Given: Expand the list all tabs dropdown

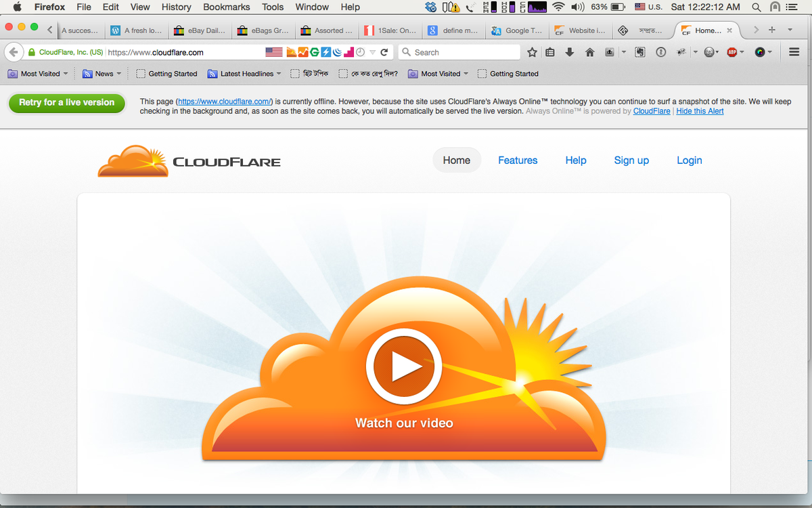Looking at the screenshot, I should 790,30.
